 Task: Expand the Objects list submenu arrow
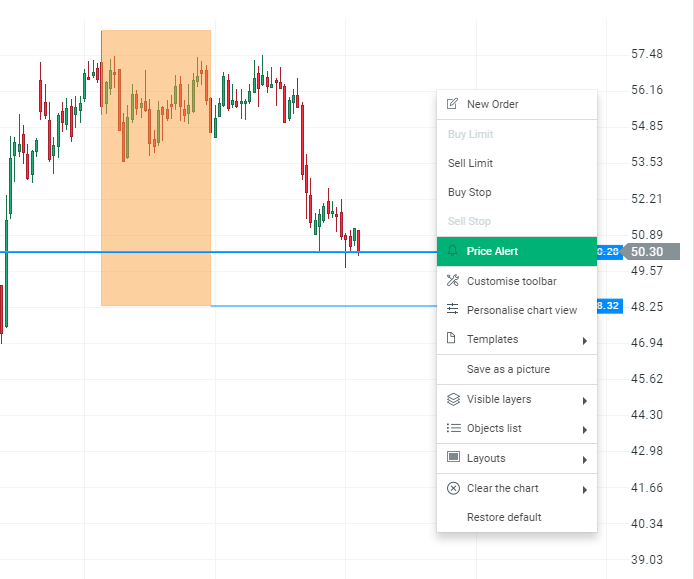584,430
